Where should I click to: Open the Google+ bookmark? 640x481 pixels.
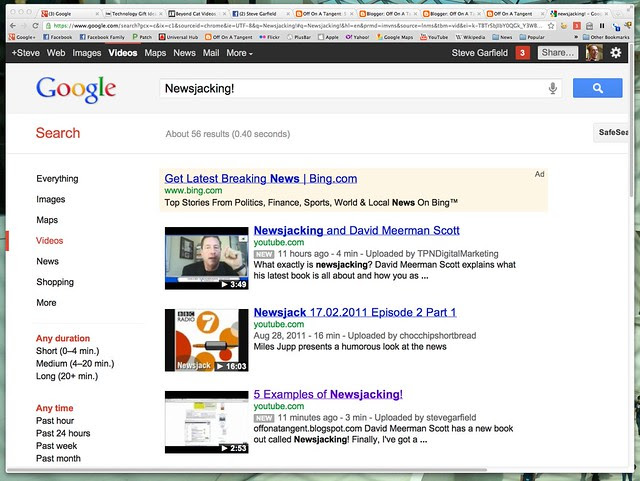22,37
